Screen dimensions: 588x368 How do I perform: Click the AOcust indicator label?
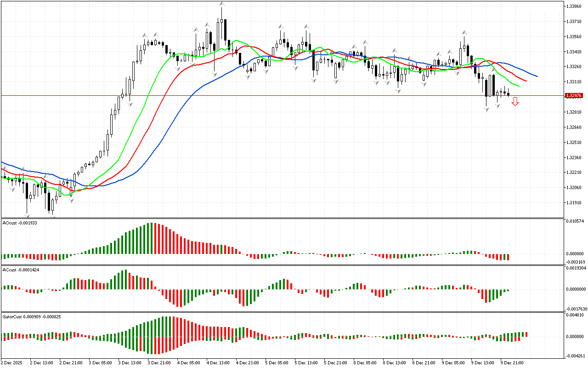point(20,223)
